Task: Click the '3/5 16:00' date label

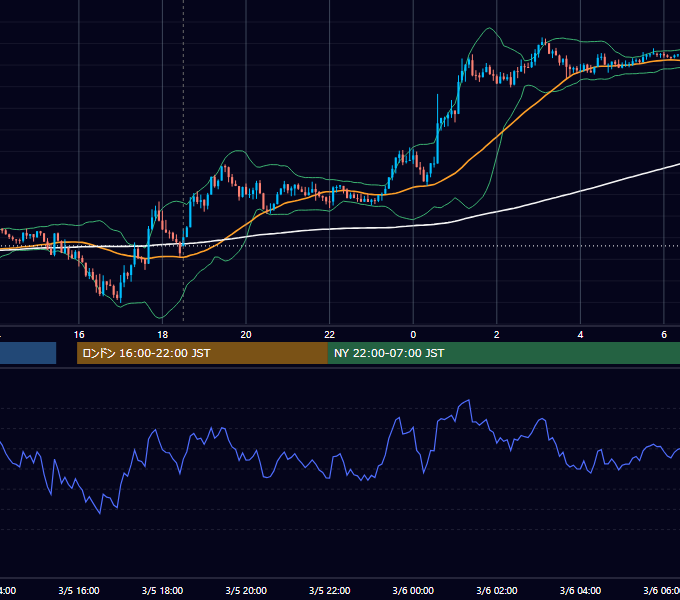Action: (79, 590)
